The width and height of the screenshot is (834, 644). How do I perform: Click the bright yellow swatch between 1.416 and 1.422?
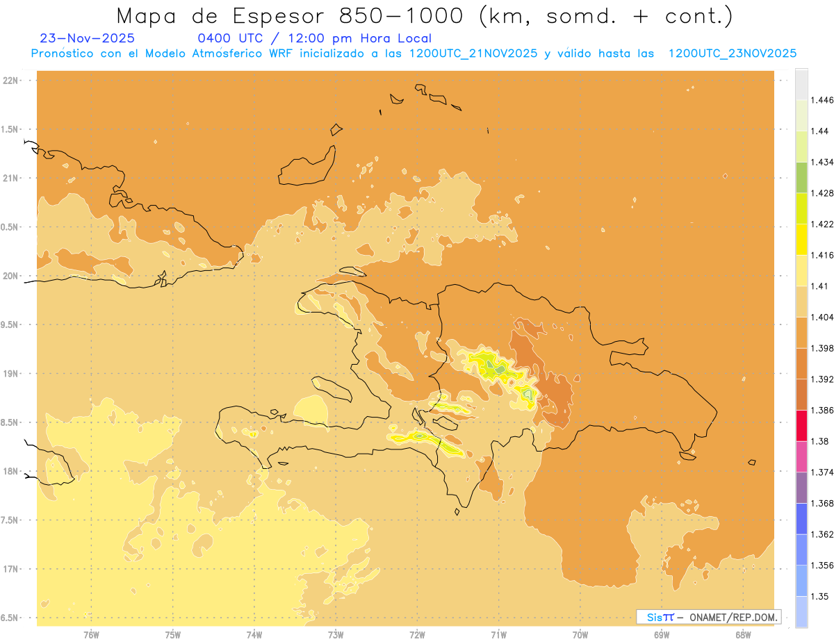coord(801,239)
